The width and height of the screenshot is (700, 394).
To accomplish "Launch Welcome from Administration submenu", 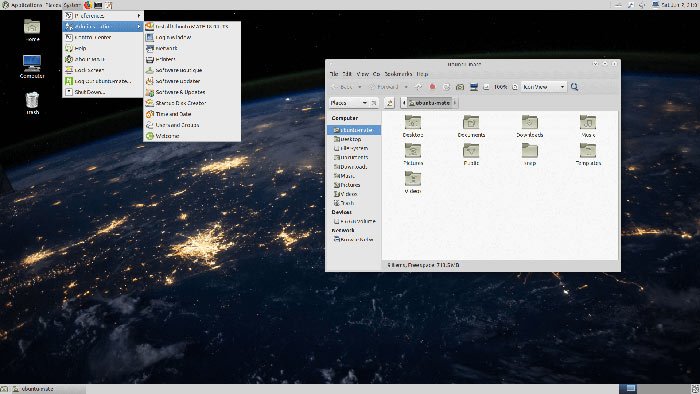I will coord(192,136).
